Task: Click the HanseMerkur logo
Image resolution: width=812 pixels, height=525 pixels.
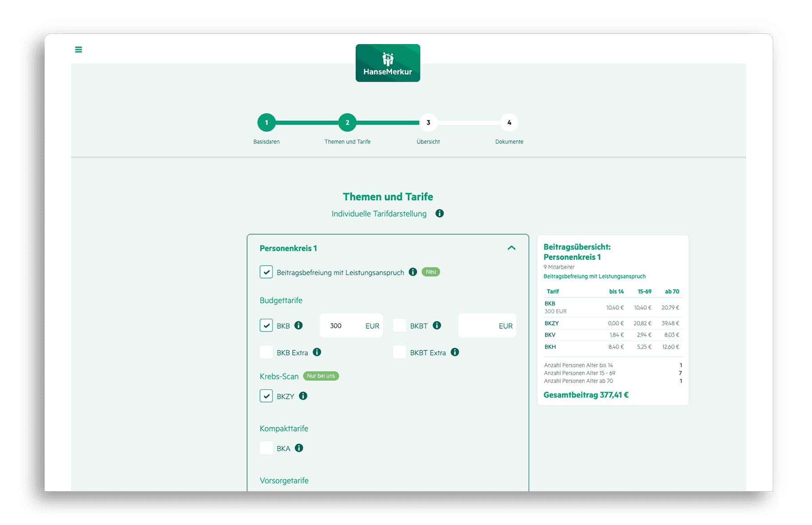Action: [x=388, y=63]
